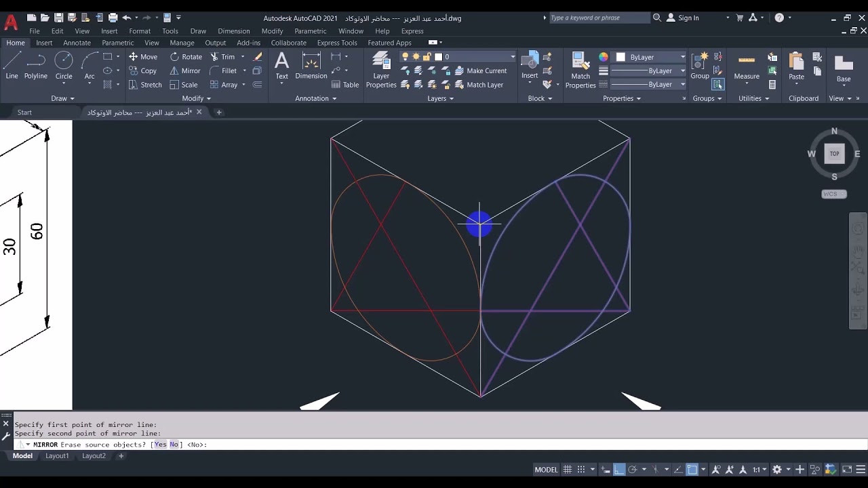The height and width of the screenshot is (488, 868).
Task: Click the Mirror tool
Action: coord(185,70)
